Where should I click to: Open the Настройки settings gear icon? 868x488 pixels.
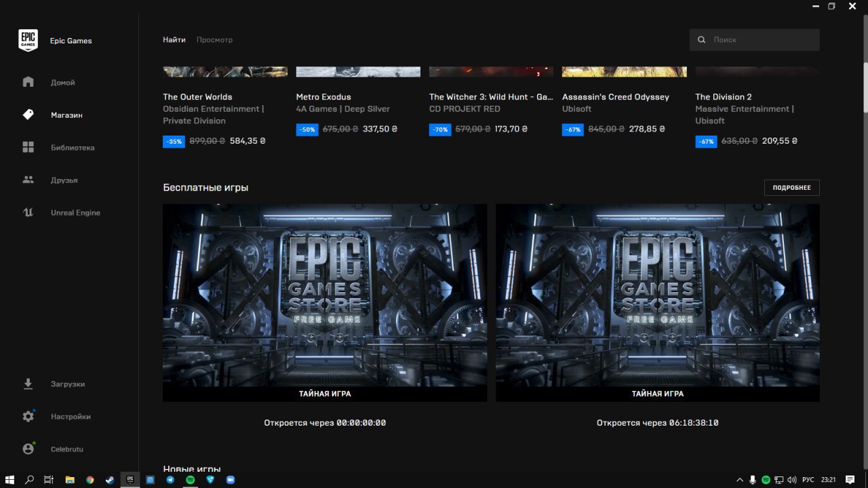(28, 416)
